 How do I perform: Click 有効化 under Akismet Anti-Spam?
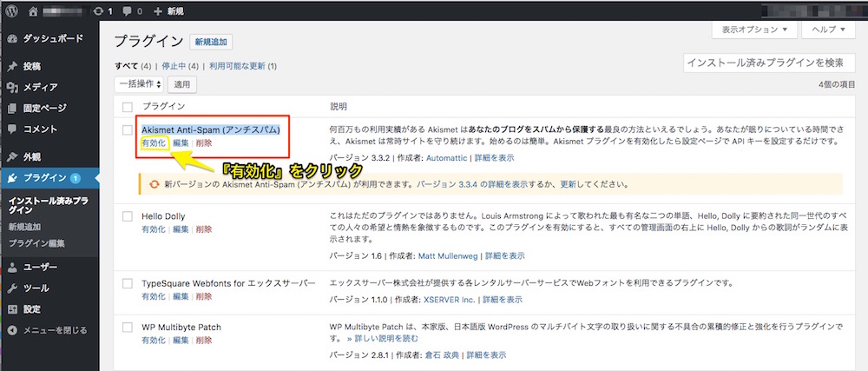[154, 142]
